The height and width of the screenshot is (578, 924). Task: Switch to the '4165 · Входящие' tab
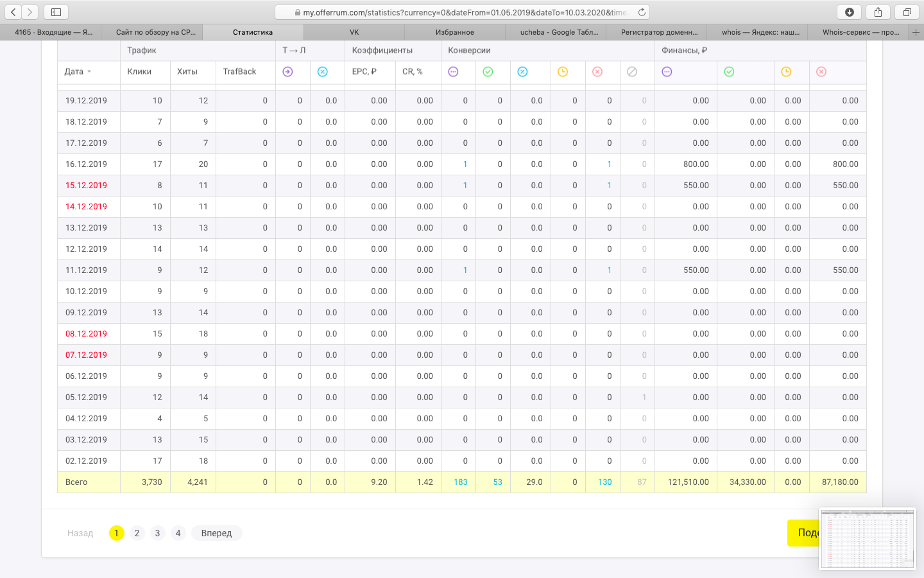pyautogui.click(x=51, y=32)
